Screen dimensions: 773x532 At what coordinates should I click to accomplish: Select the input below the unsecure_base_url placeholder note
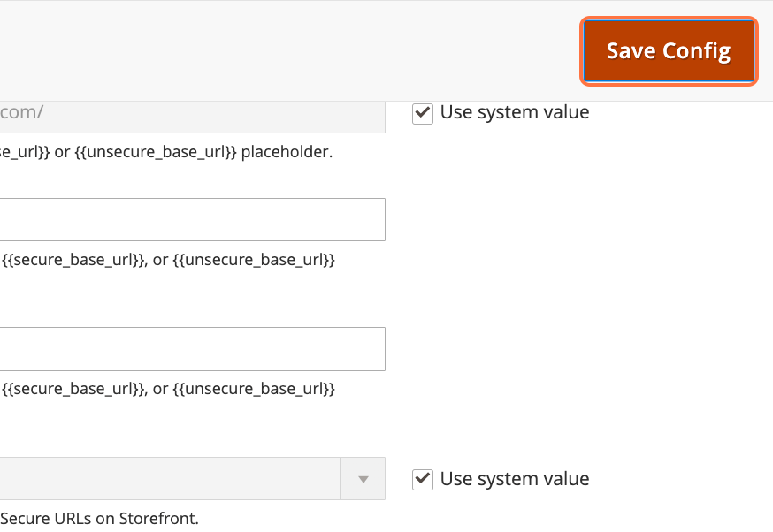click(x=193, y=219)
